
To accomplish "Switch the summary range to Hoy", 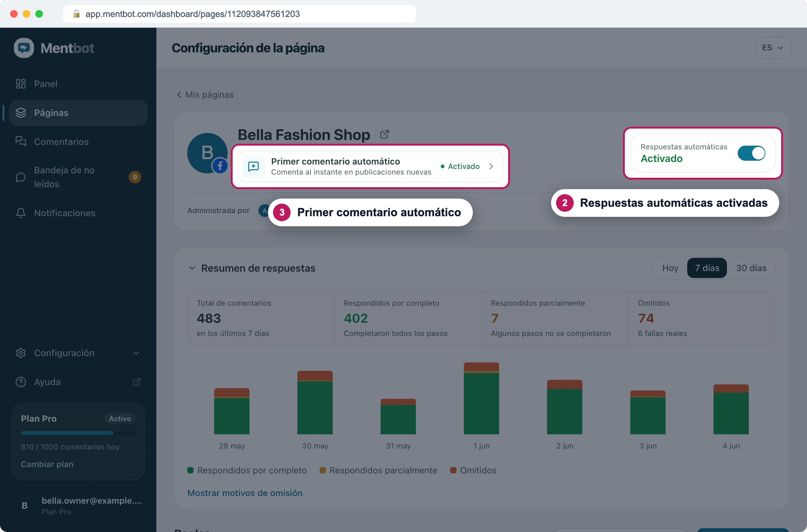I will tap(670, 268).
